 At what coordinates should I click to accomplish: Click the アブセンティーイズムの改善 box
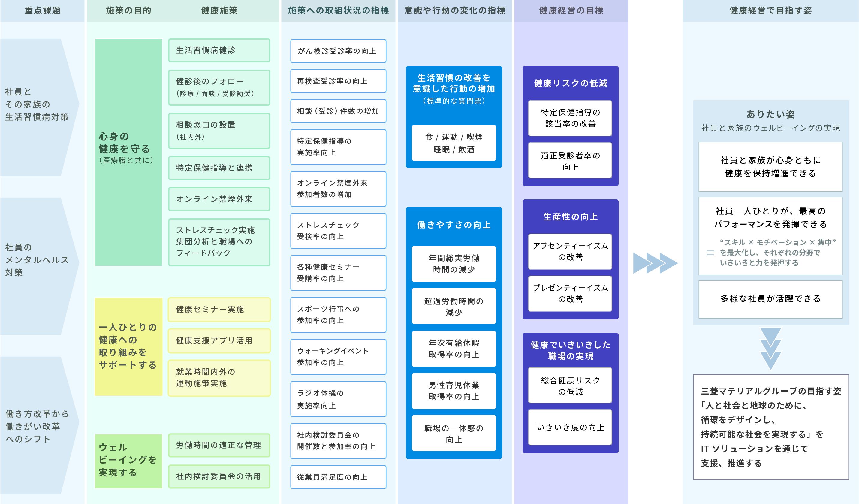[570, 251]
